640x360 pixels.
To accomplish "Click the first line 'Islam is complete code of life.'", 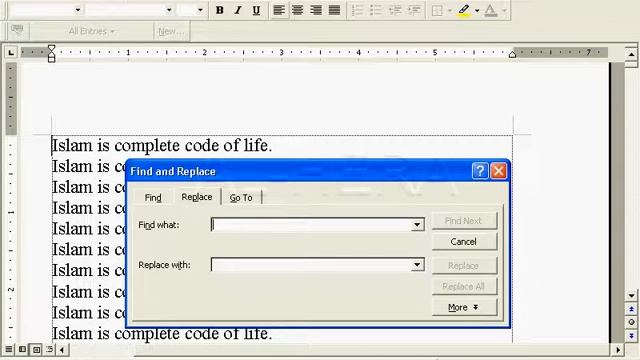I will [162, 146].
